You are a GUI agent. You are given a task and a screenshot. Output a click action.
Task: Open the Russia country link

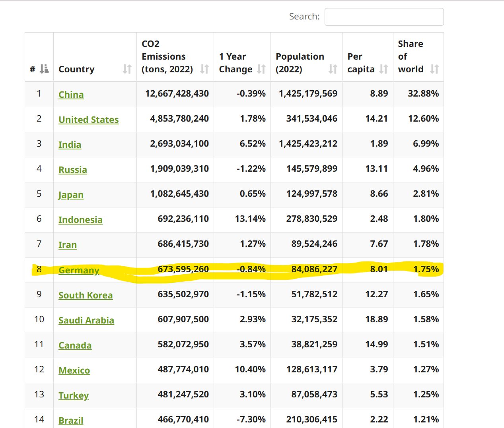click(73, 170)
